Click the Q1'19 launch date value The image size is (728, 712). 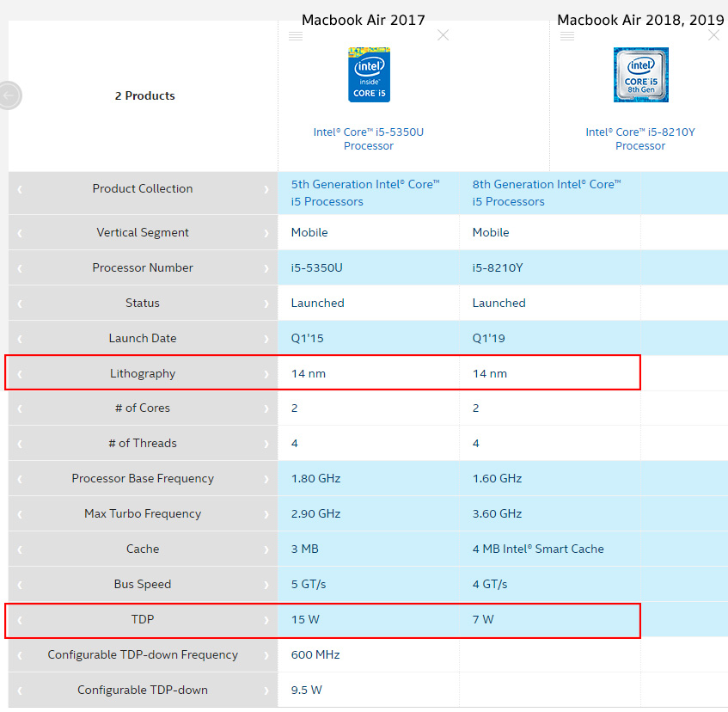[488, 338]
